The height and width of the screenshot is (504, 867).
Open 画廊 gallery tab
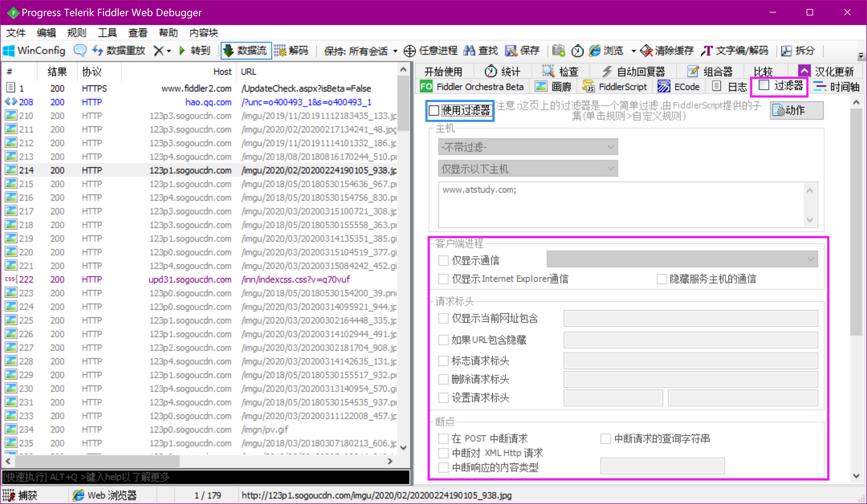pyautogui.click(x=553, y=87)
